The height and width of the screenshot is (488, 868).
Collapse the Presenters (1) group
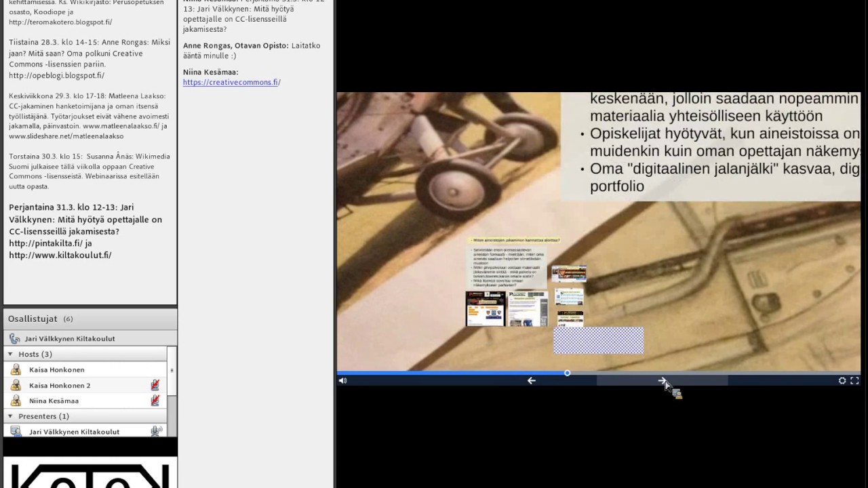pos(10,416)
